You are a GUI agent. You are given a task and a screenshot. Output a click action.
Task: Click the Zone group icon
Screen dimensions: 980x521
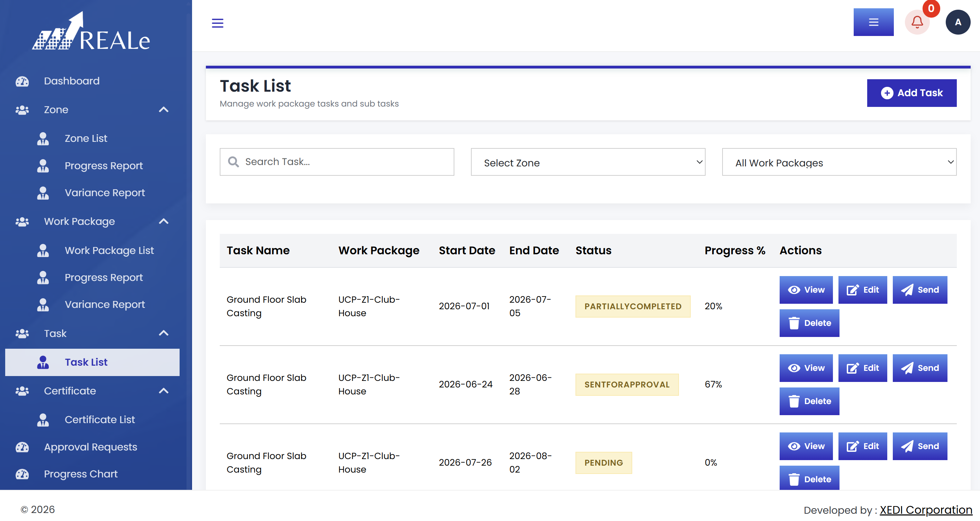point(22,110)
